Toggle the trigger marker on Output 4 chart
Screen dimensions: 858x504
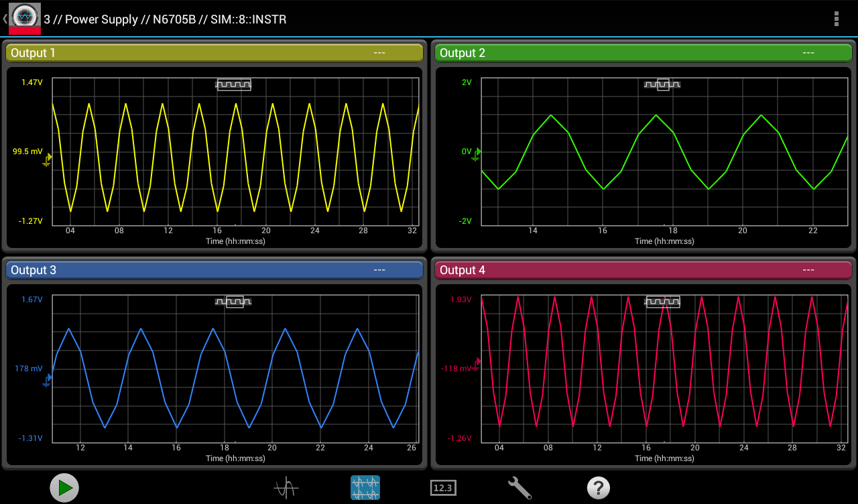(x=663, y=302)
